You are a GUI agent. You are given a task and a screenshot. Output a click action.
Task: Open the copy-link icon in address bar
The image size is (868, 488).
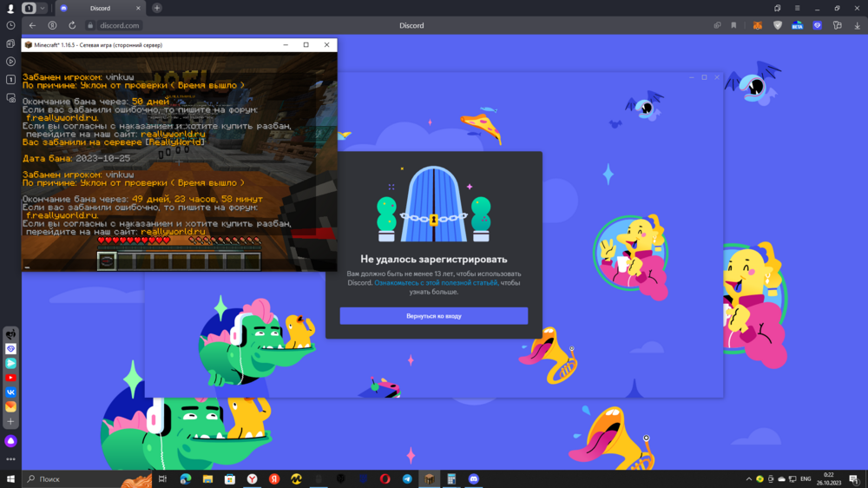click(717, 25)
